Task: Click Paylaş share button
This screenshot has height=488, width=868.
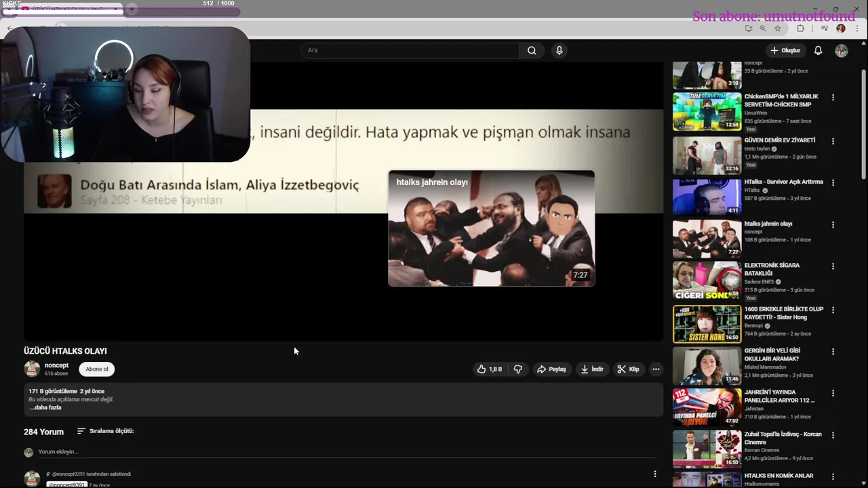Action: click(551, 369)
